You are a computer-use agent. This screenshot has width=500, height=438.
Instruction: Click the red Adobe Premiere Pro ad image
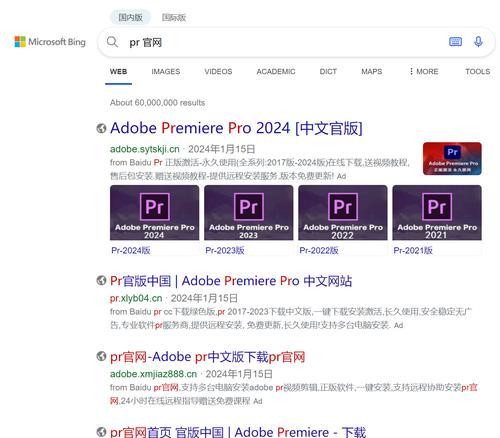pos(452,159)
